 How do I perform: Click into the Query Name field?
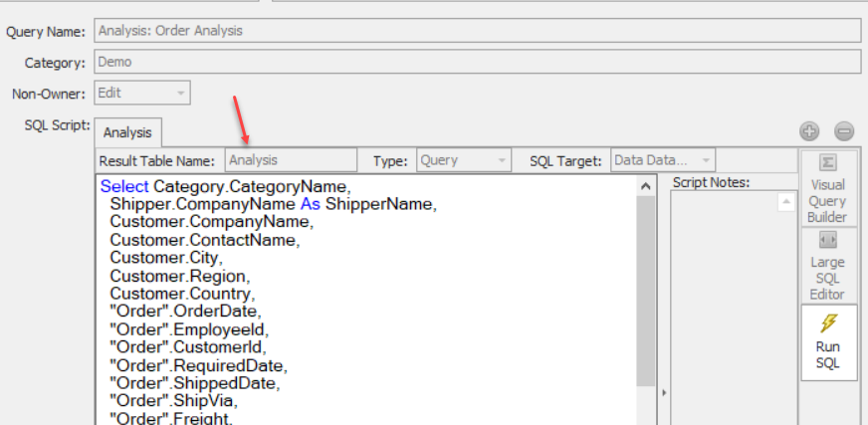click(x=476, y=31)
